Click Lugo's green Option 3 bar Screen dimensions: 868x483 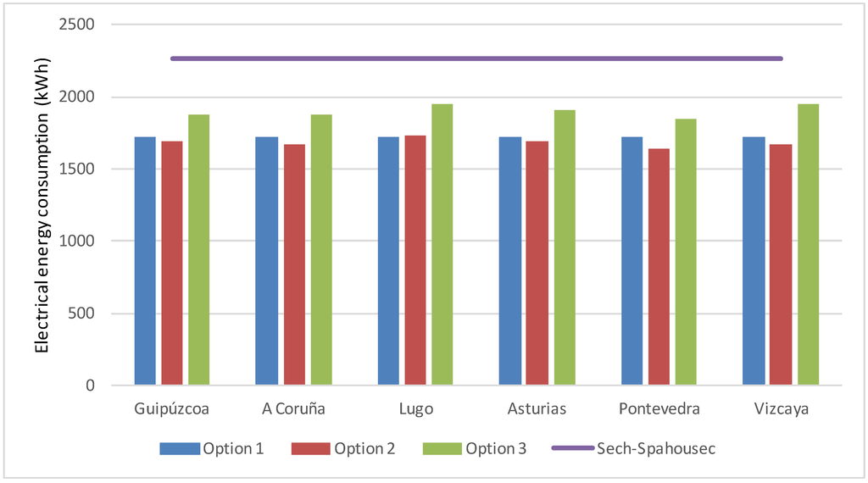point(442,245)
